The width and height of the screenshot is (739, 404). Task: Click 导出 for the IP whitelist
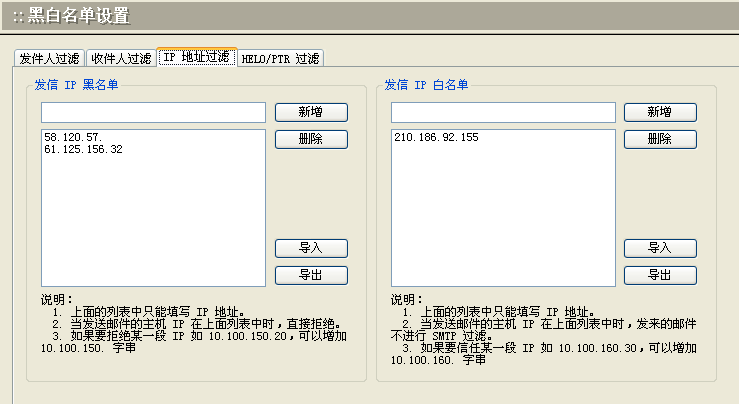(x=660, y=275)
